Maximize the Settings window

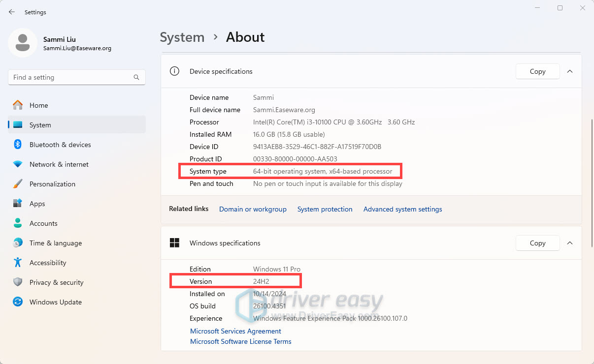[560, 8]
